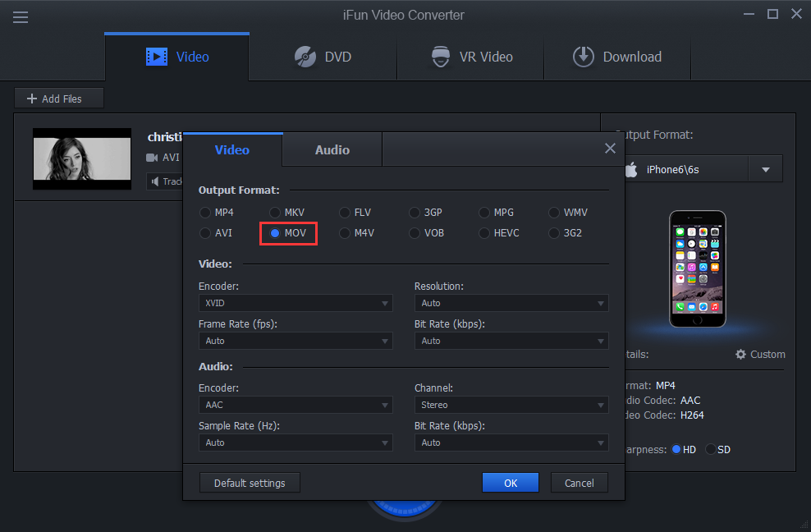Click the Cancel button

[580, 483]
